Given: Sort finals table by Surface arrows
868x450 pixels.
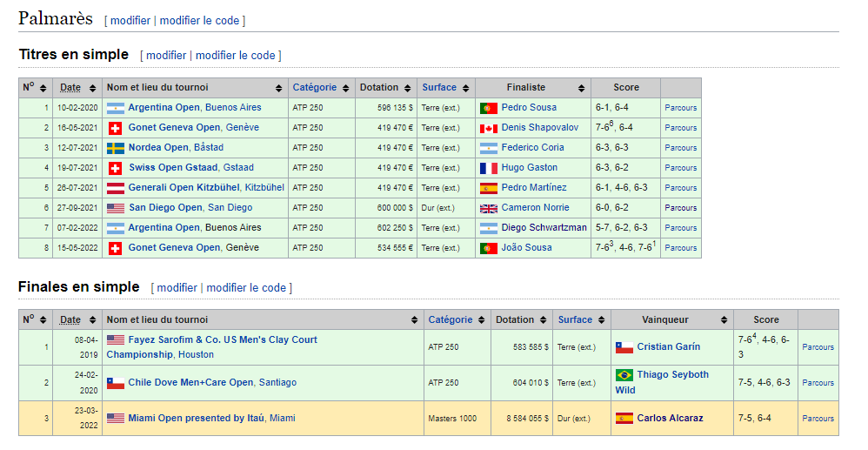Looking at the screenshot, I should pyautogui.click(x=602, y=320).
